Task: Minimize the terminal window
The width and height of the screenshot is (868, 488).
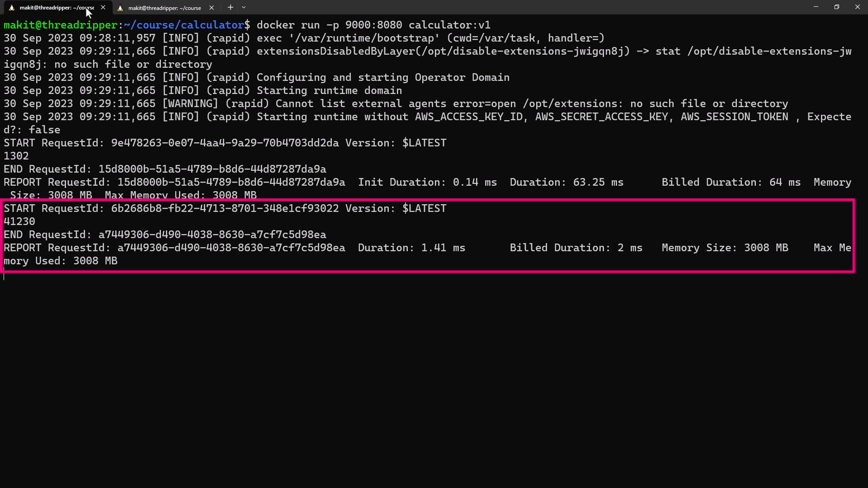Action: [x=816, y=7]
